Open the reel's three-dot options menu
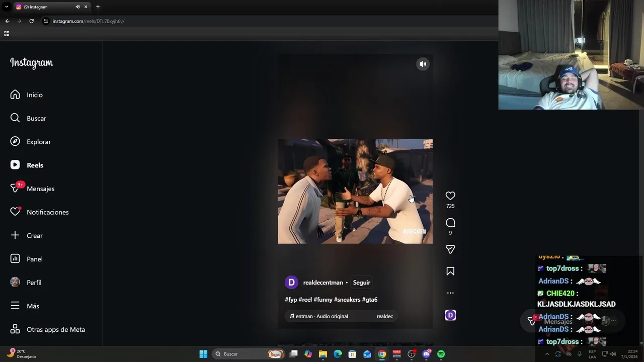The height and width of the screenshot is (362, 644). pos(450,293)
